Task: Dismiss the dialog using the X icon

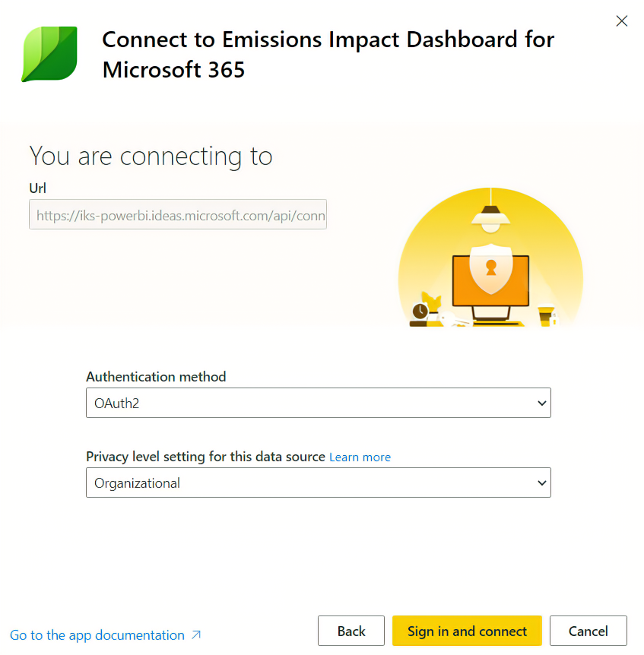Action: pyautogui.click(x=621, y=21)
